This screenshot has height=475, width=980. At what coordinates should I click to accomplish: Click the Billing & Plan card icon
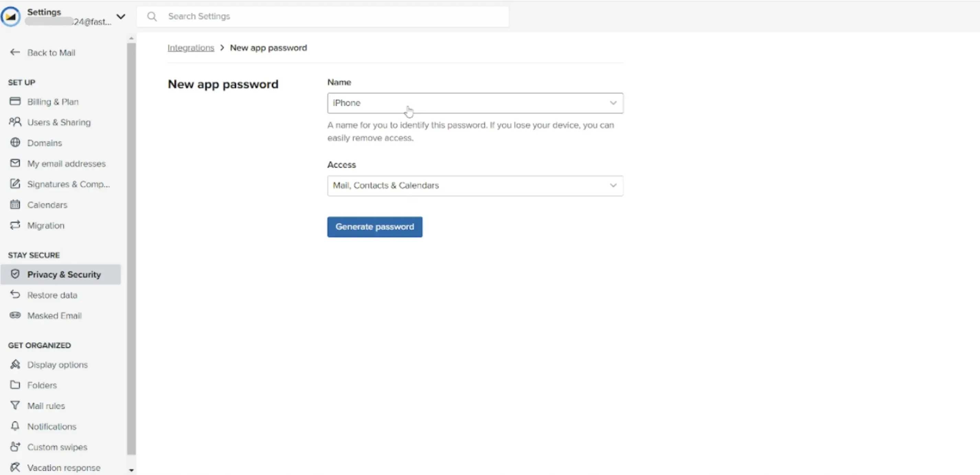tap(15, 101)
